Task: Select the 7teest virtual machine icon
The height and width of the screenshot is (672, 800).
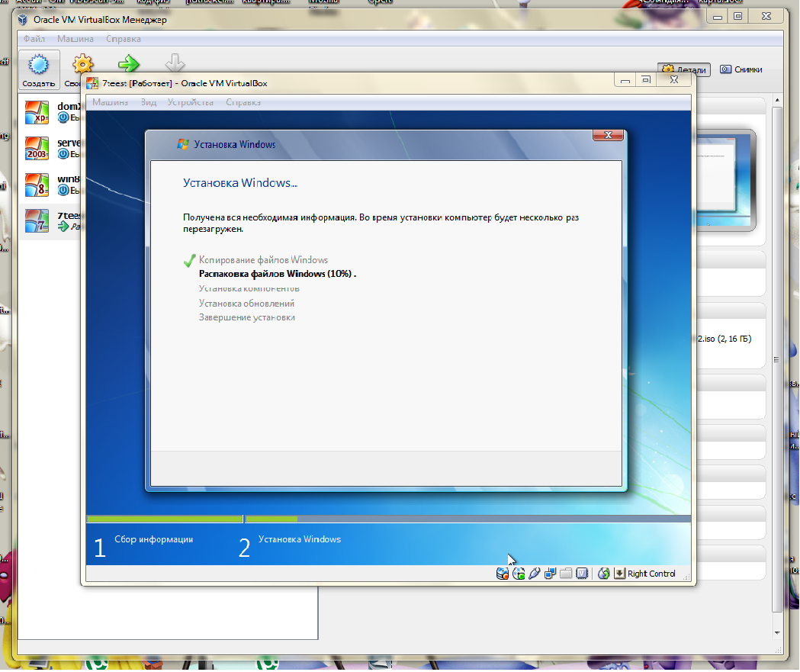Action: [37, 221]
